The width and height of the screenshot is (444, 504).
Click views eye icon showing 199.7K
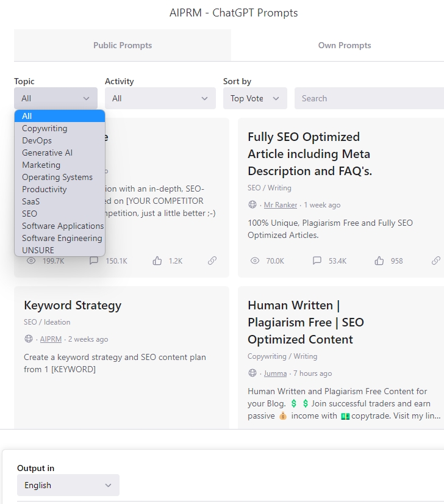click(31, 261)
